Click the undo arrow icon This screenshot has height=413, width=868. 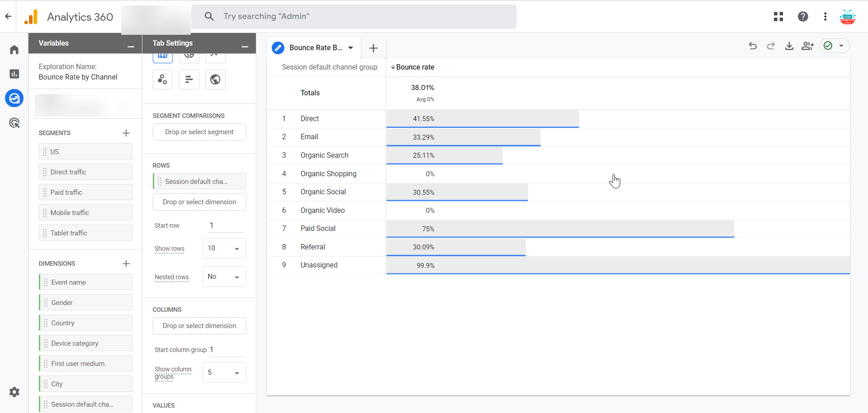coord(753,46)
